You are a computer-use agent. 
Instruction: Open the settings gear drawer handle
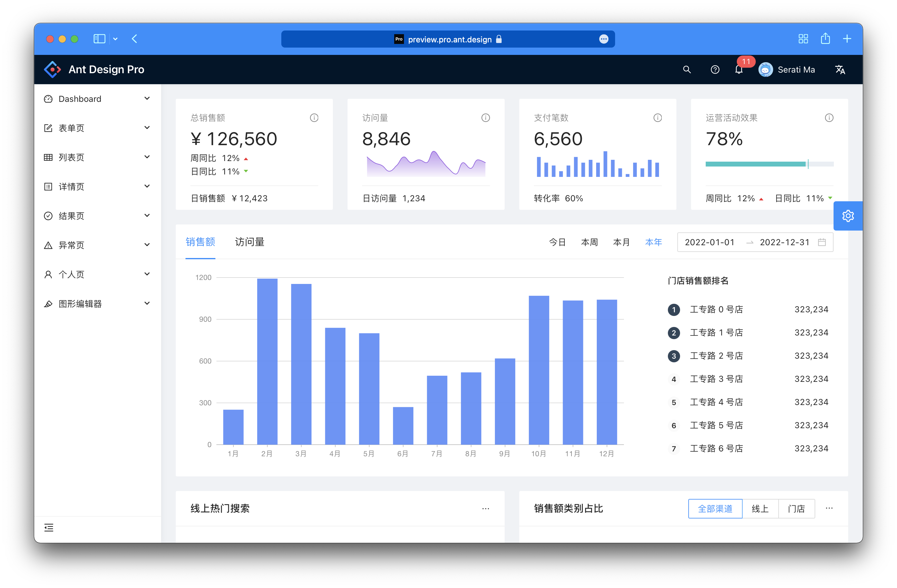click(x=848, y=216)
